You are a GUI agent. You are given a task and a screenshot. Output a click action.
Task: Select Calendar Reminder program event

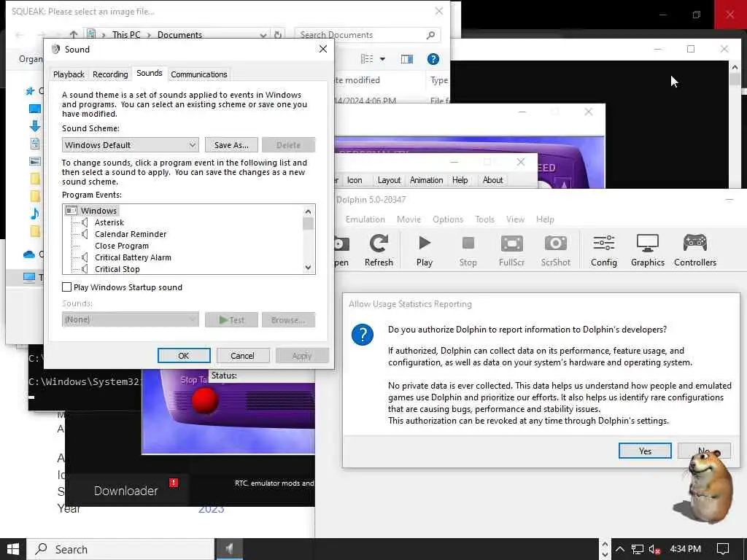tap(131, 234)
